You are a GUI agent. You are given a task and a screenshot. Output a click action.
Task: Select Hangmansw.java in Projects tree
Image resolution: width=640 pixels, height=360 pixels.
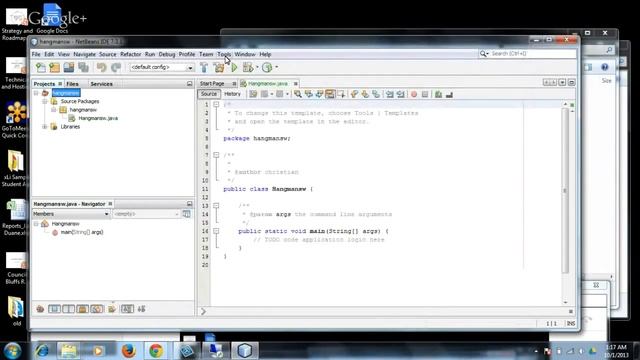coord(98,118)
